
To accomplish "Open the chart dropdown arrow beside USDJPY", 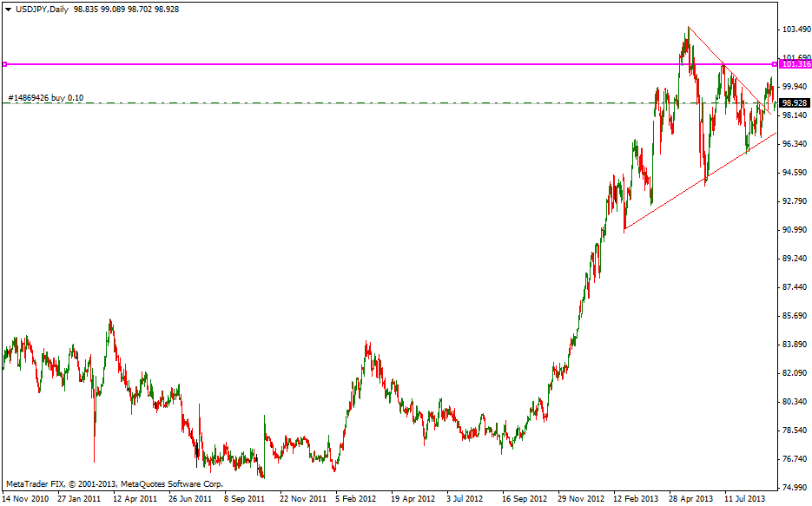I will 7,8.
